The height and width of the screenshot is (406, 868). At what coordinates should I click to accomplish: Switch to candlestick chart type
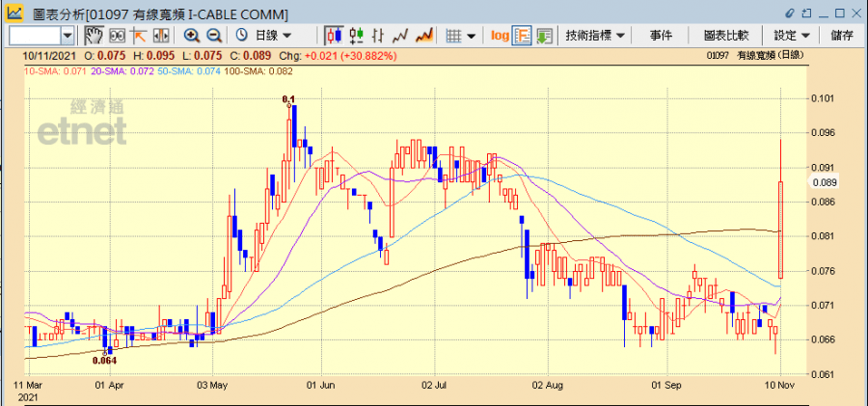(335, 36)
